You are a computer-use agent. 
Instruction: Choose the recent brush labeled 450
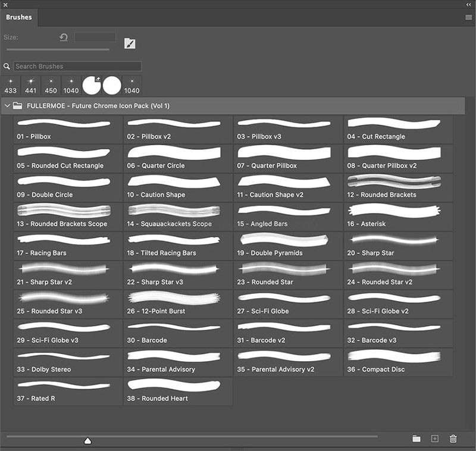51,85
